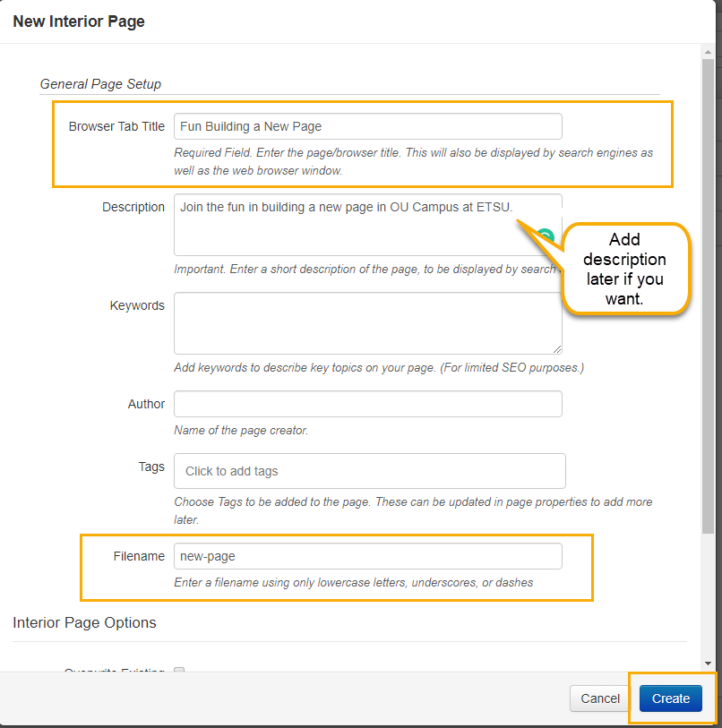This screenshot has height=728, width=722.
Task: Click the General Page Setup section heading
Action: pos(100,84)
